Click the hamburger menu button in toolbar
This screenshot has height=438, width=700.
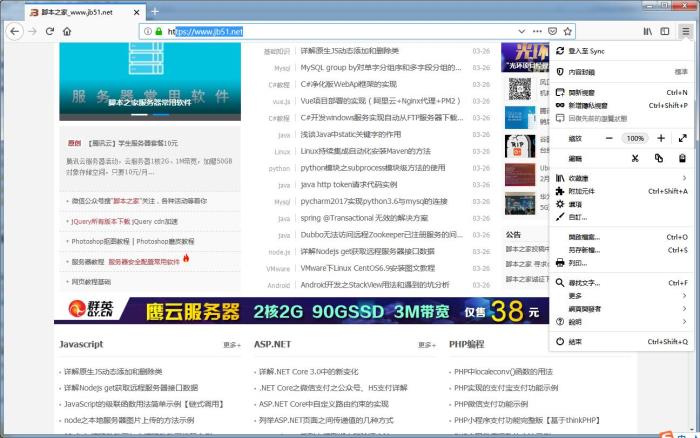[685, 31]
